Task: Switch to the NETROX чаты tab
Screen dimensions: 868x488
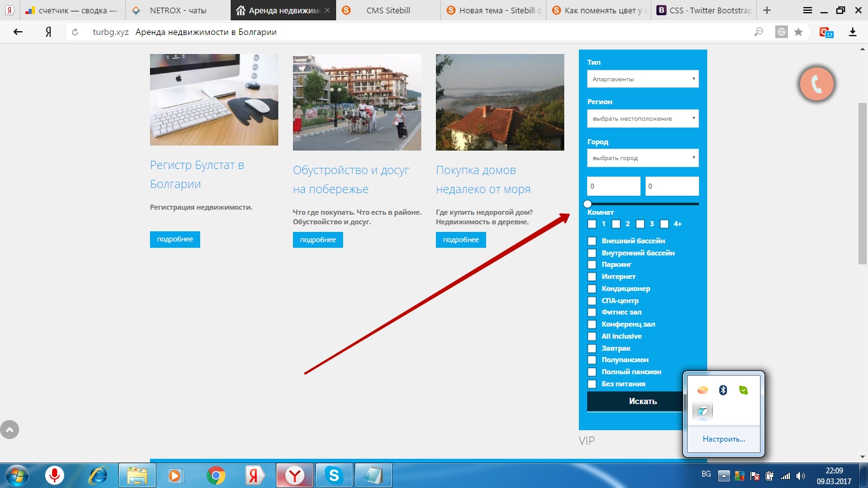Action: [177, 10]
